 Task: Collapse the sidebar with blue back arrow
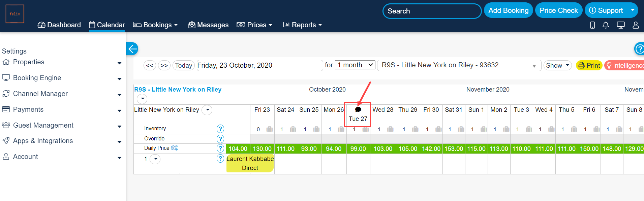coord(132,49)
